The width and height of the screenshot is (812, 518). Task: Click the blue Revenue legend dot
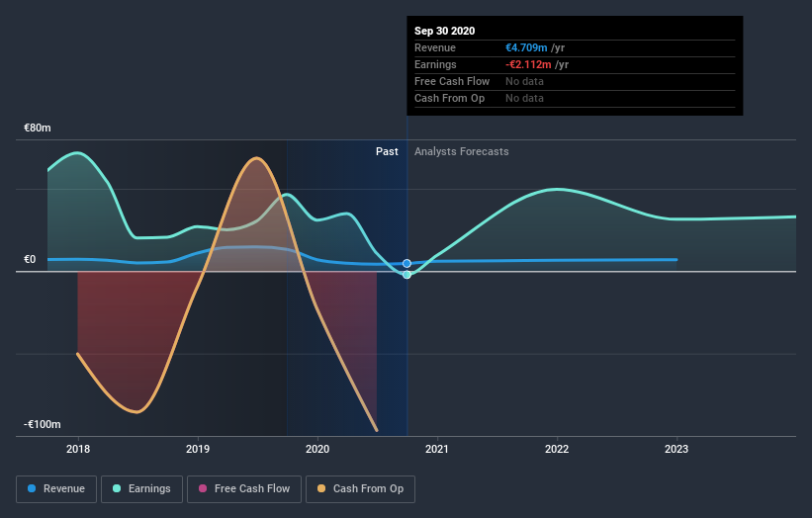pos(32,488)
